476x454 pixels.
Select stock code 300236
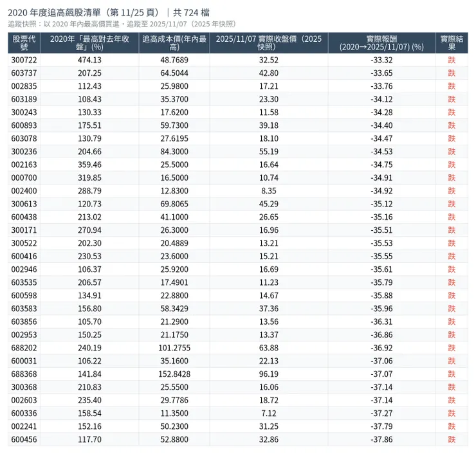click(x=24, y=151)
